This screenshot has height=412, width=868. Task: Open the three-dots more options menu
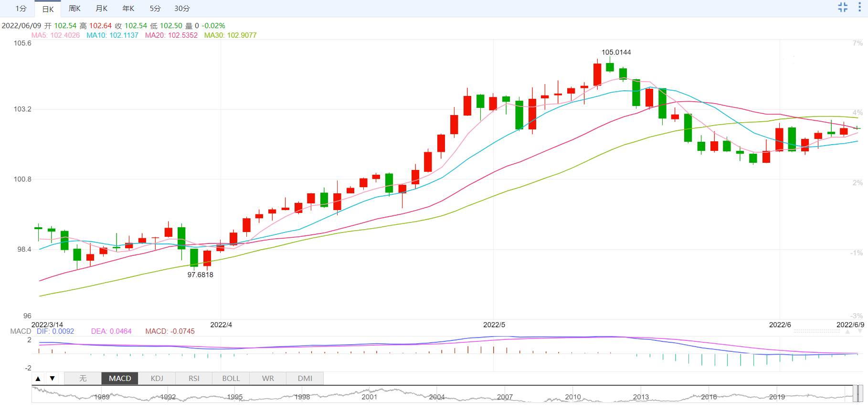tap(859, 7)
